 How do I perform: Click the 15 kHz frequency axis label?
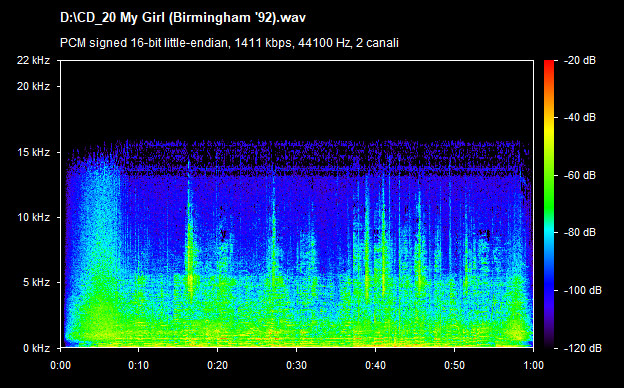pyautogui.click(x=33, y=152)
